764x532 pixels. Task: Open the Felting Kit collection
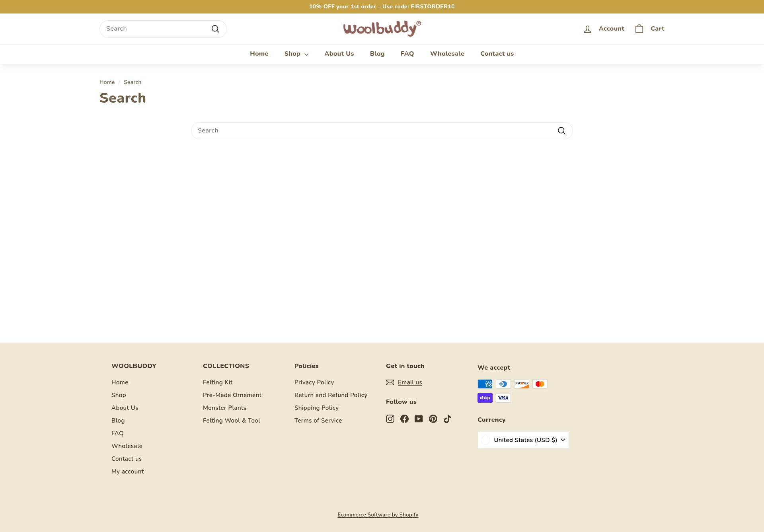coord(218,382)
